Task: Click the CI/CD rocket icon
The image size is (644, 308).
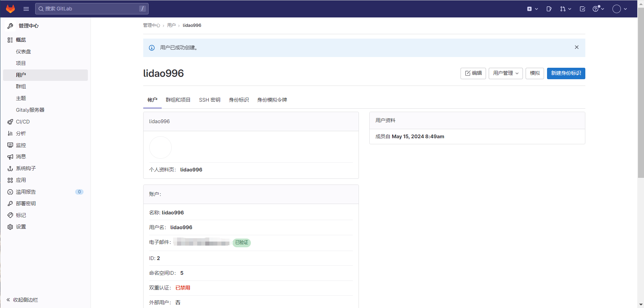Action: (x=10, y=122)
